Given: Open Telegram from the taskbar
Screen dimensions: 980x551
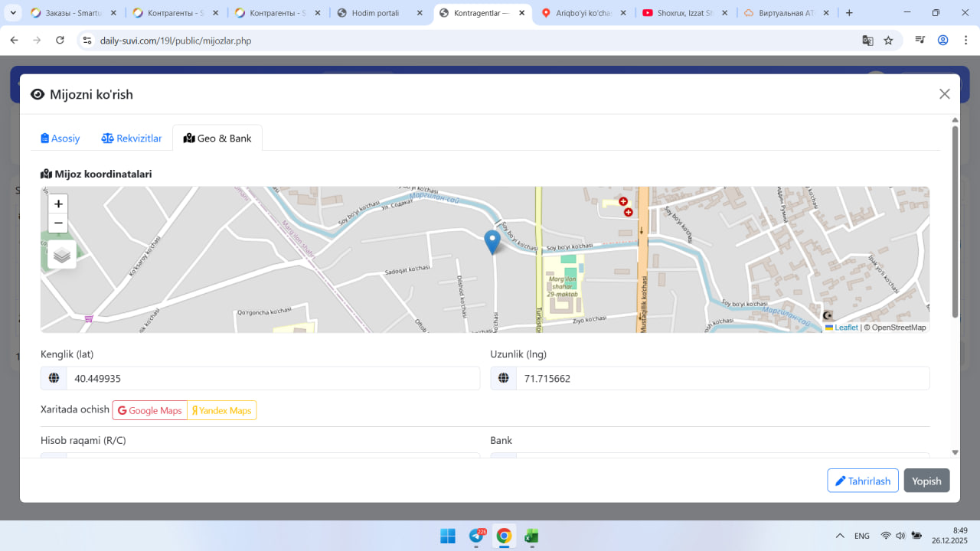Looking at the screenshot, I should coord(475,536).
